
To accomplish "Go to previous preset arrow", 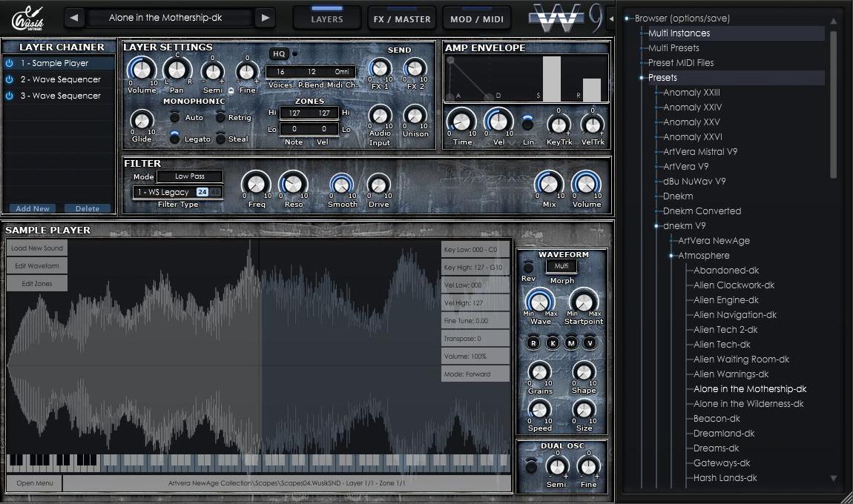I will pyautogui.click(x=74, y=17).
